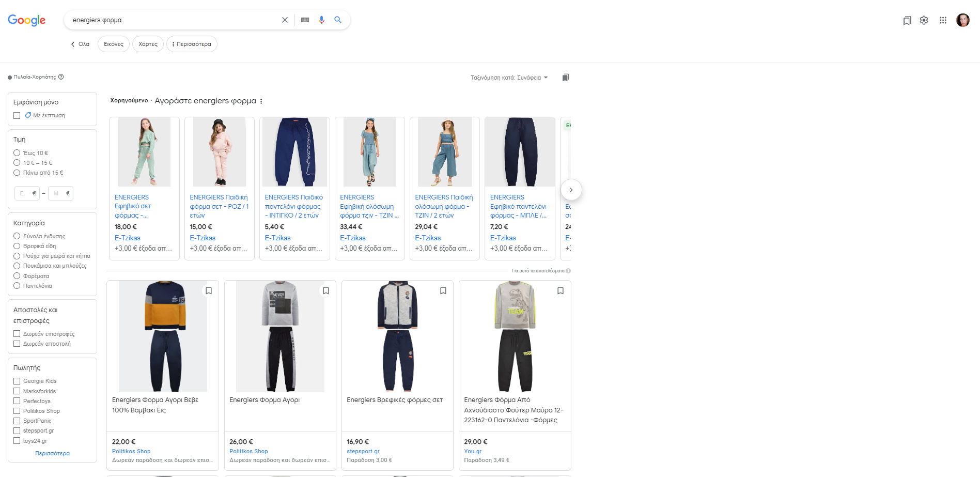Select category Βρεφικά είδη
This screenshot has width=980, height=477.
(x=17, y=246)
